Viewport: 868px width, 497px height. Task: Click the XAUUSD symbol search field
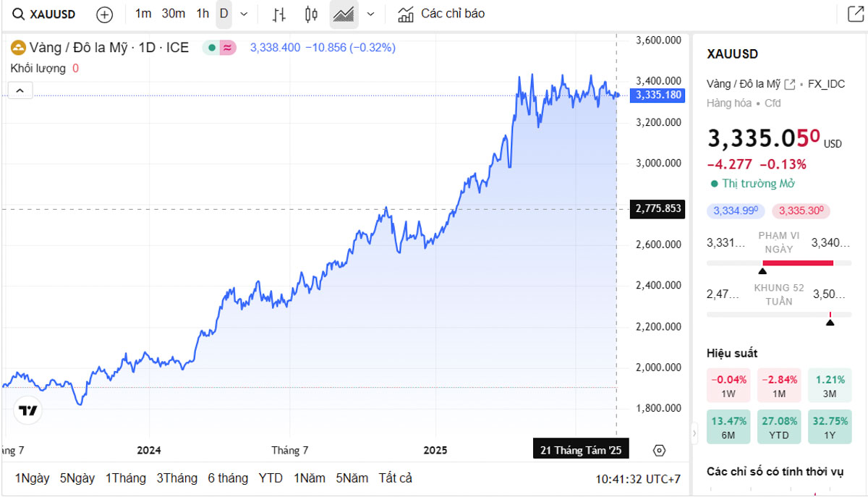[x=45, y=14]
